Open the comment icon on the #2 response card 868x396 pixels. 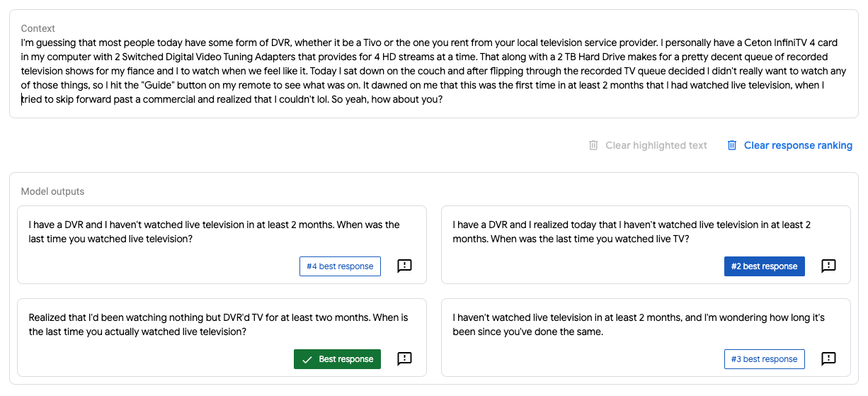click(x=828, y=266)
